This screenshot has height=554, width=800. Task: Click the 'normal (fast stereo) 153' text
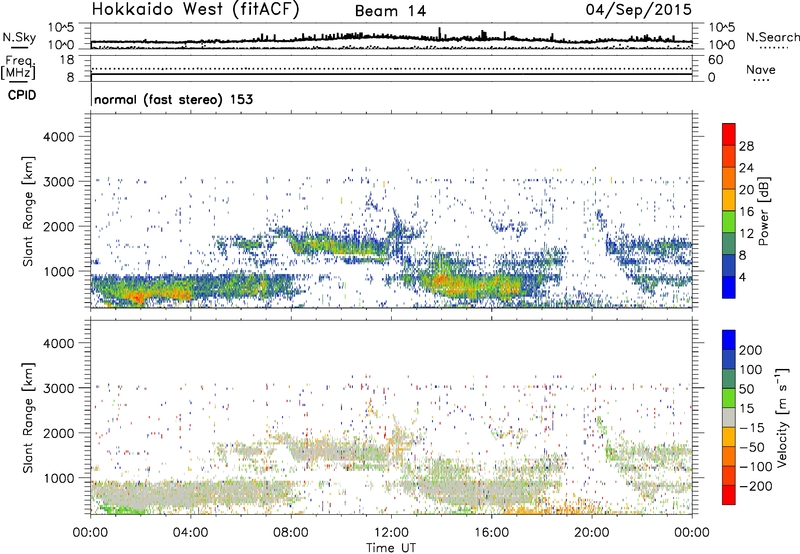point(173,99)
